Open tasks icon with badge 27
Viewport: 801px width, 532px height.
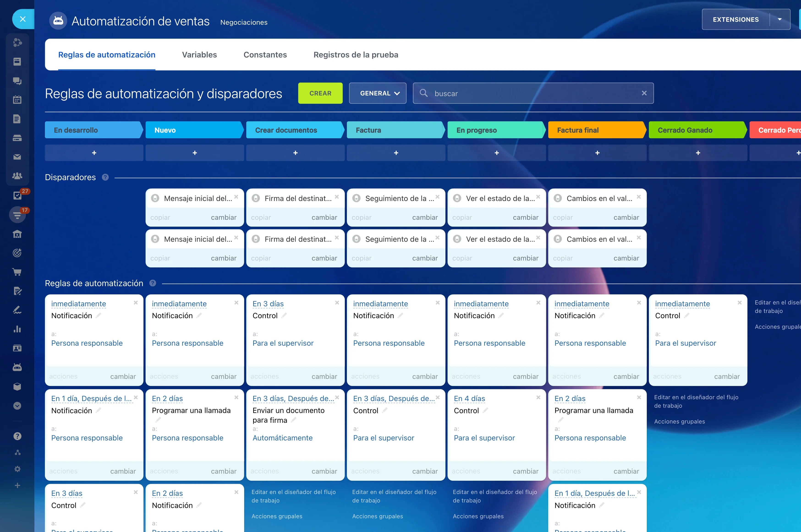(17, 195)
